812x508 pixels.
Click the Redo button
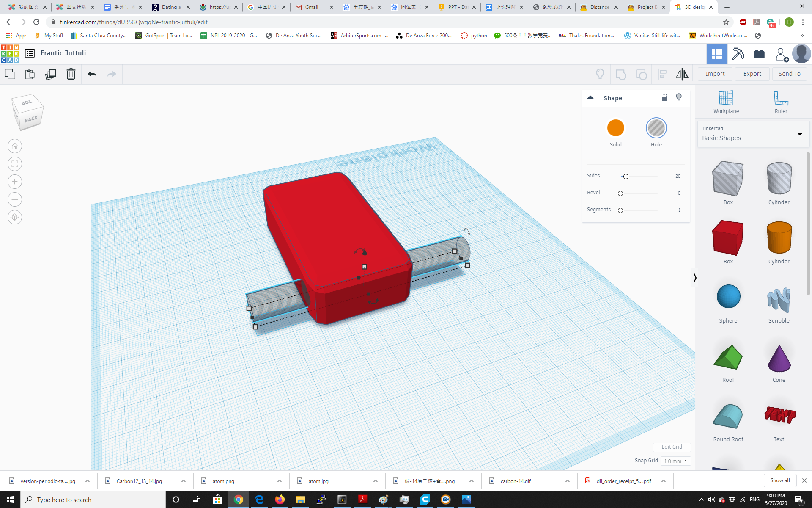click(x=112, y=73)
